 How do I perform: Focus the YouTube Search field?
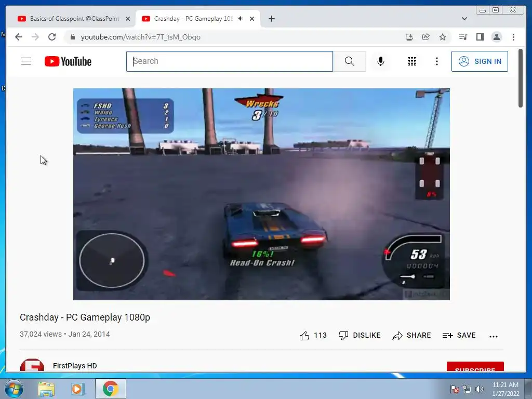tap(230, 61)
